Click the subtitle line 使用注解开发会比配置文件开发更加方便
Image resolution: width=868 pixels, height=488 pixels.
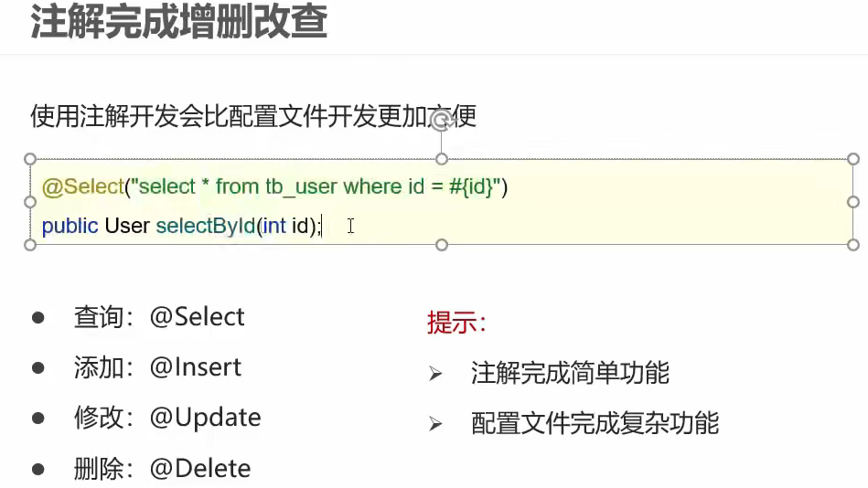(253, 116)
